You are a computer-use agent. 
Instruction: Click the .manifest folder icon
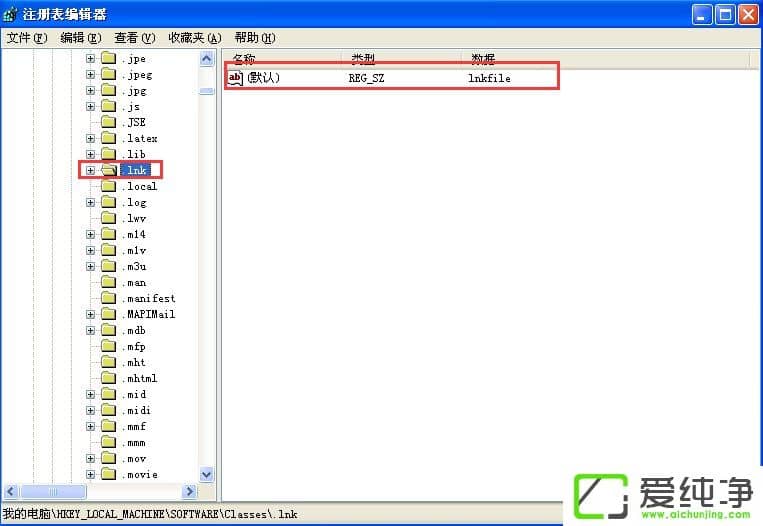tap(109, 298)
